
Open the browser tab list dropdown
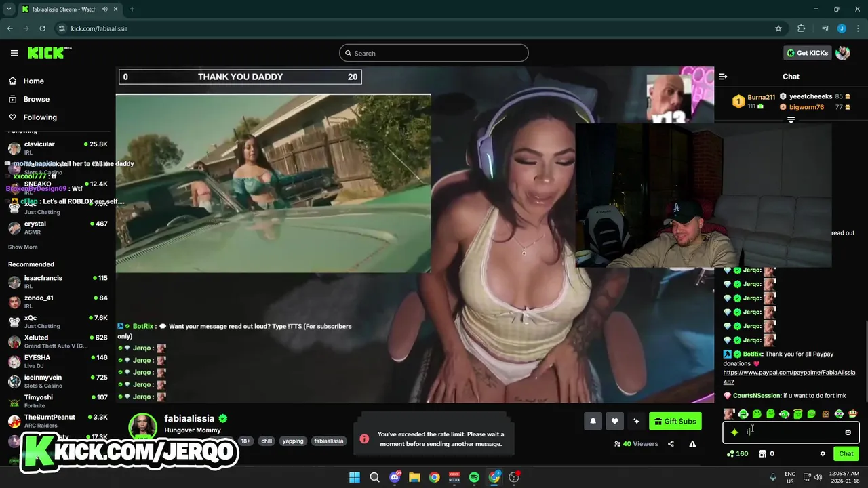[x=9, y=9]
